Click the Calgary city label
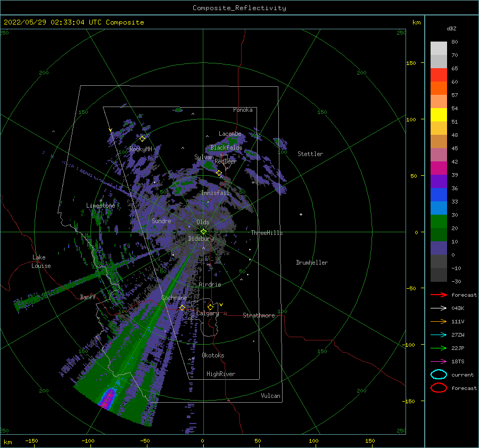 [x=208, y=313]
